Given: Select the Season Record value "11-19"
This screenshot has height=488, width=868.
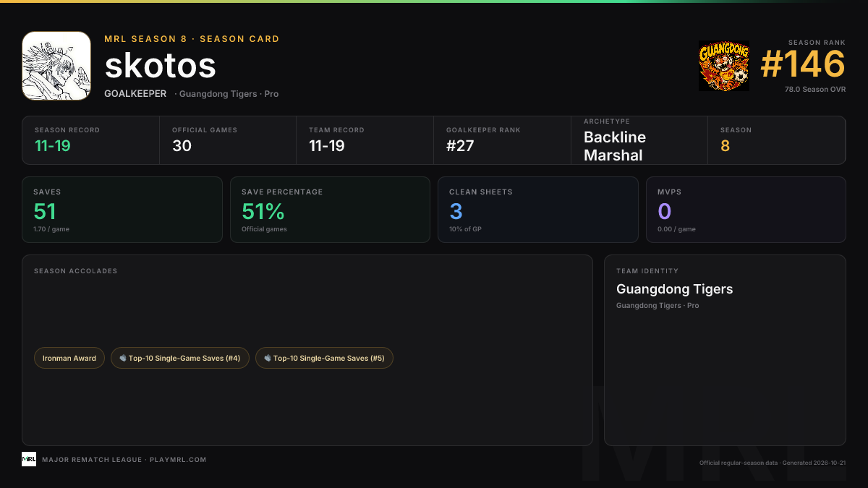Looking at the screenshot, I should [53, 146].
